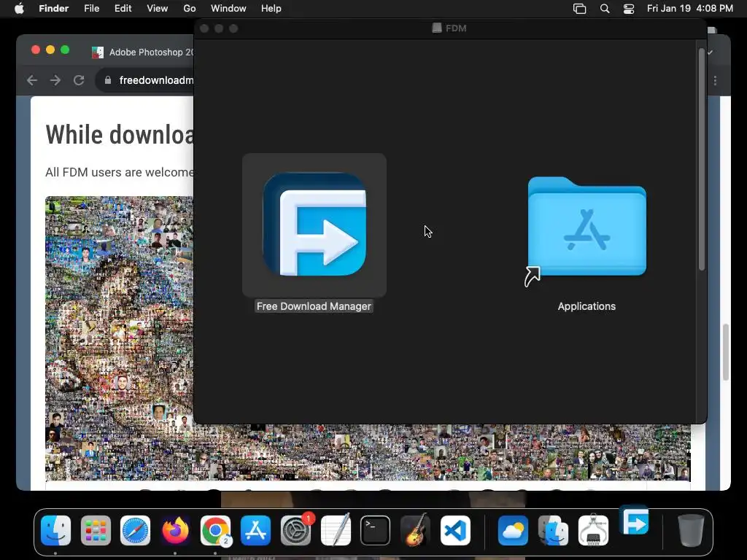
Task: Click the 'While downloa' heading in Chrome
Action: point(120,135)
